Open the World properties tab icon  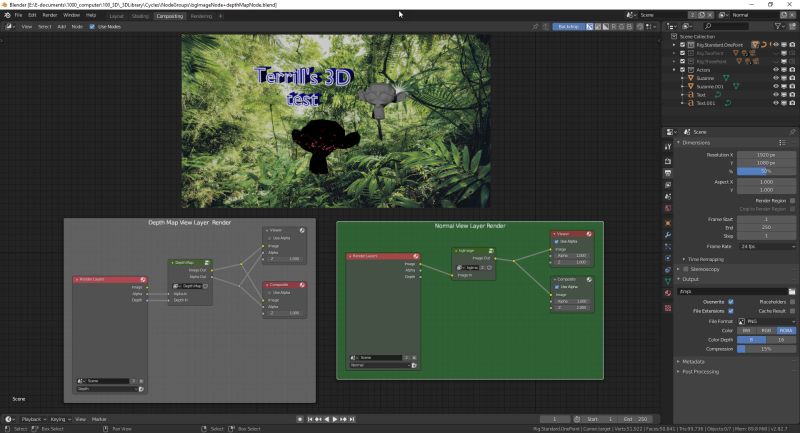(668, 208)
